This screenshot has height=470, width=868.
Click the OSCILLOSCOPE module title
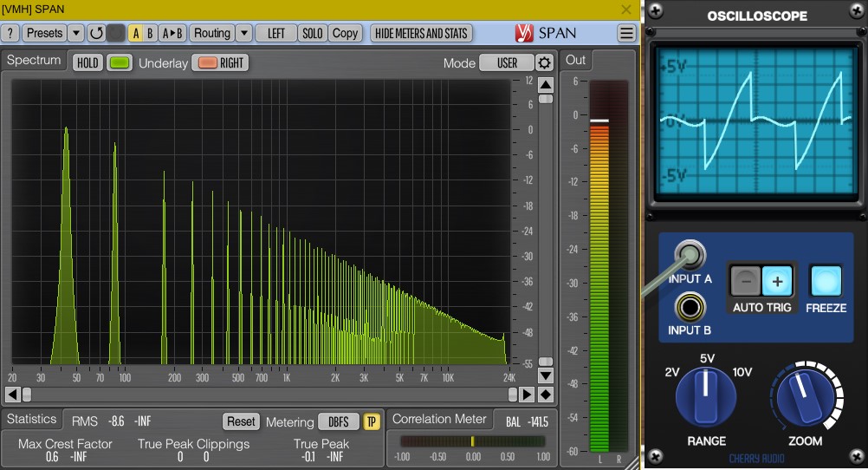coord(757,16)
